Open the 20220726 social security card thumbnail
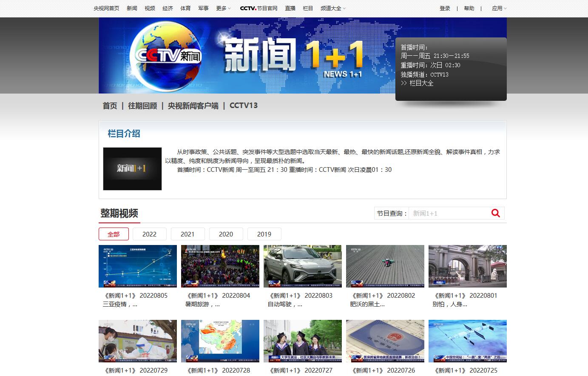Image resolution: width=588 pixels, height=376 pixels. (x=385, y=341)
